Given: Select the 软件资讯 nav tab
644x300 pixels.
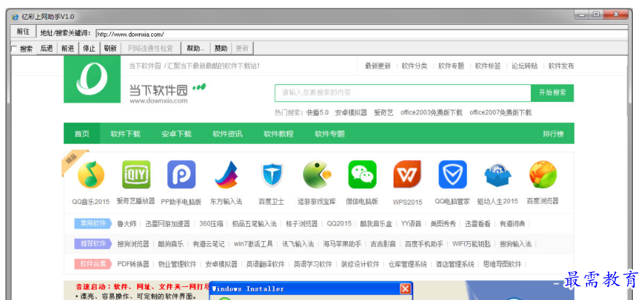Looking at the screenshot, I should 228,134.
